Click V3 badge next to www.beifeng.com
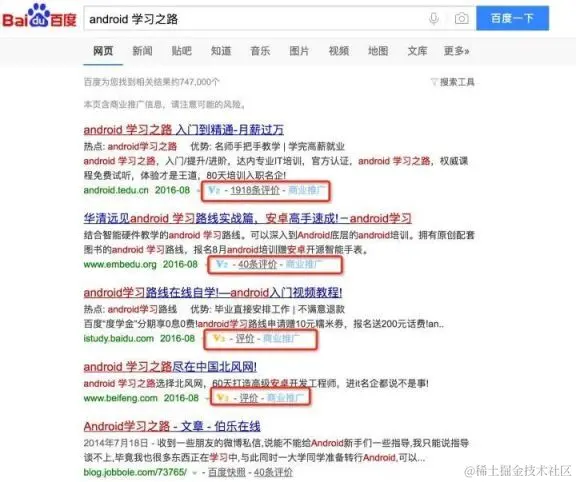The width and height of the screenshot is (576, 482). pyautogui.click(x=223, y=398)
